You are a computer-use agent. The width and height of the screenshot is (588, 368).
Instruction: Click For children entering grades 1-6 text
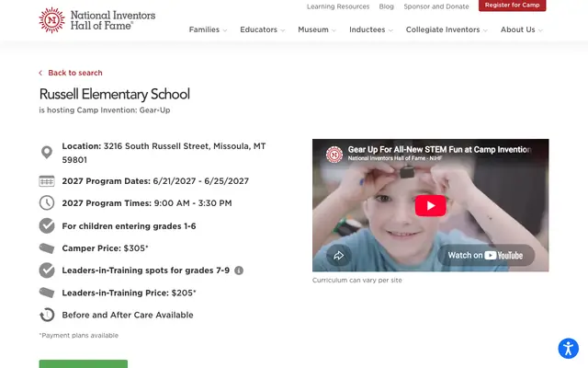point(129,226)
